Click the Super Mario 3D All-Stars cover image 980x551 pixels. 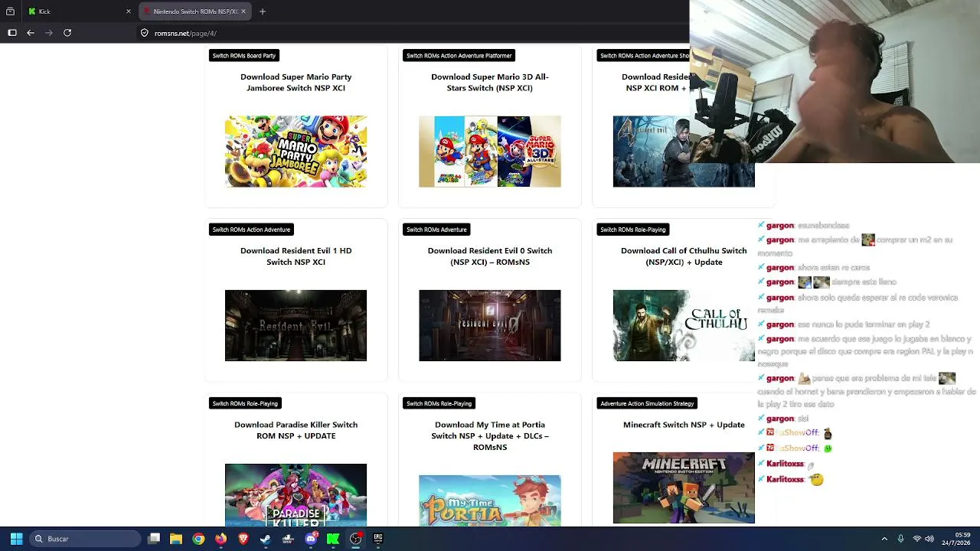(x=490, y=152)
